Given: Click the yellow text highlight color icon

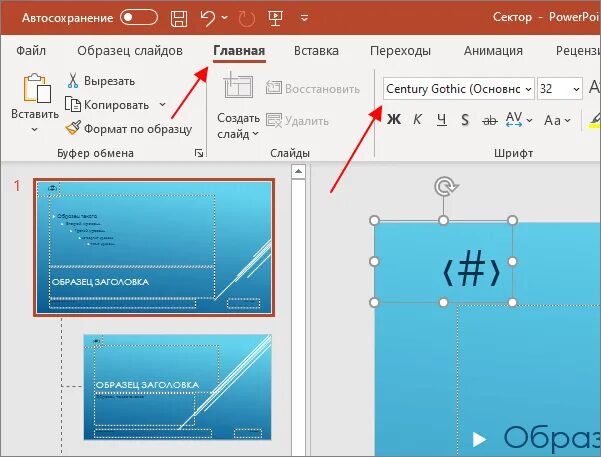Looking at the screenshot, I should [x=595, y=120].
